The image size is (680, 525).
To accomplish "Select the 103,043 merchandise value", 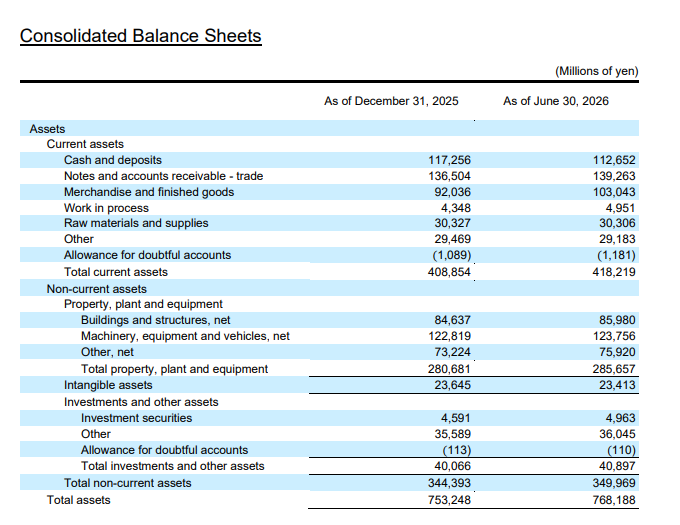I will [x=614, y=192].
